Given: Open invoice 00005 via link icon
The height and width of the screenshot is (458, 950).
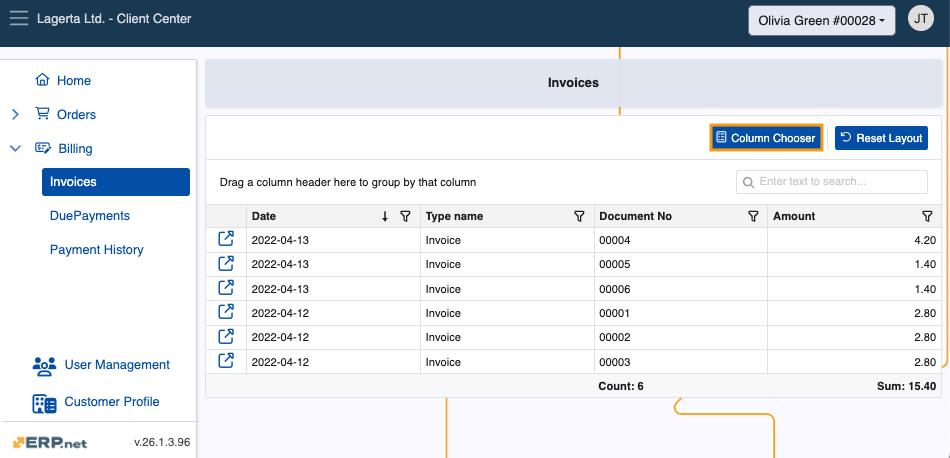Looking at the screenshot, I should [225, 264].
